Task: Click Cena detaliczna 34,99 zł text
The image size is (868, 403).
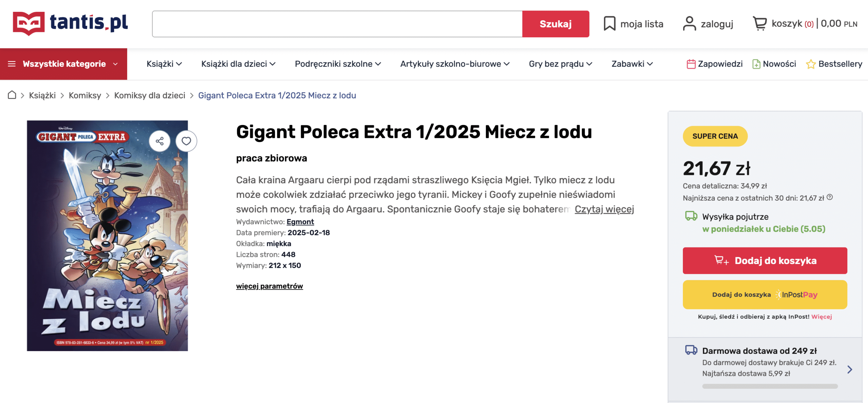Action: (x=725, y=186)
